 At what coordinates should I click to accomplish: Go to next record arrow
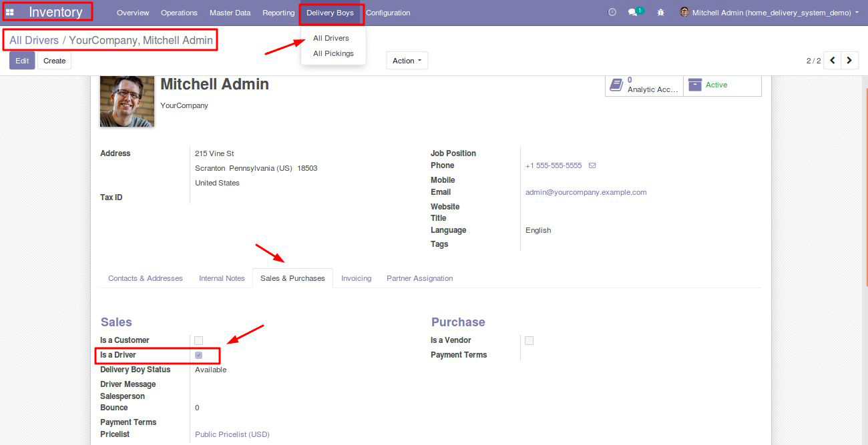849,61
